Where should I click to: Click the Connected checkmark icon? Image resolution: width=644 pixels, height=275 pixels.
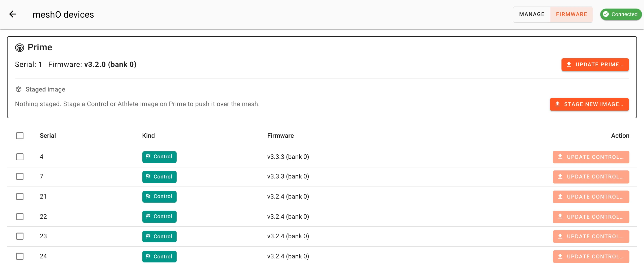point(606,14)
